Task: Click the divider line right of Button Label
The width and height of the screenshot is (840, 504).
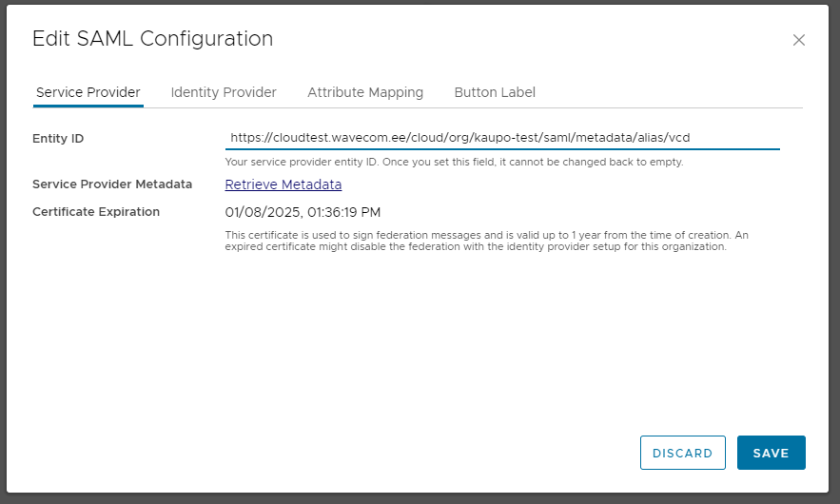Action: pos(670,107)
